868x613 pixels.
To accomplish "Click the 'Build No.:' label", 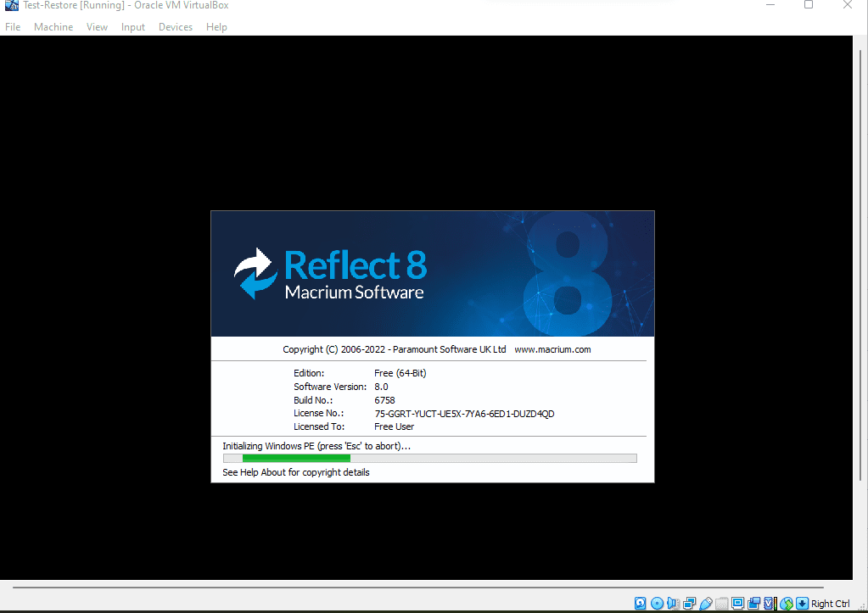I will [313, 400].
